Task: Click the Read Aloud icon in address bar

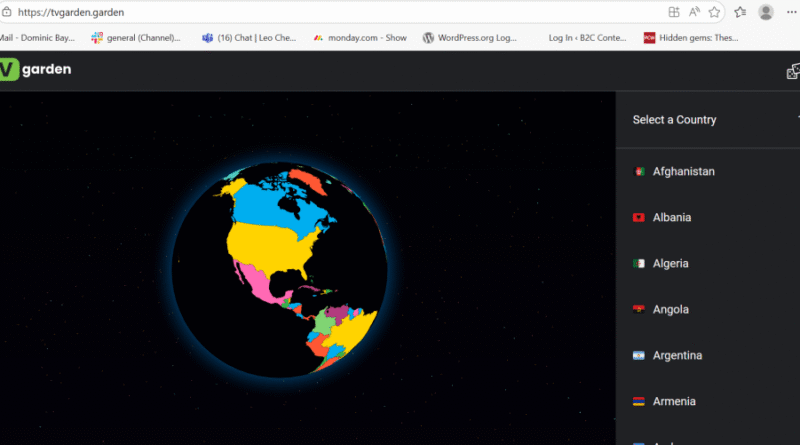Action: pyautogui.click(x=695, y=12)
